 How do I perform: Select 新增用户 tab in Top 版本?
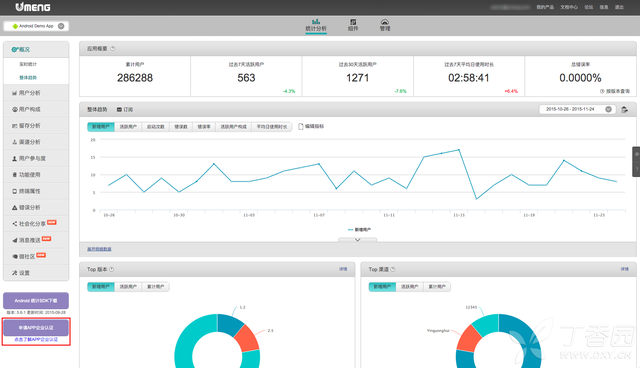point(101,287)
